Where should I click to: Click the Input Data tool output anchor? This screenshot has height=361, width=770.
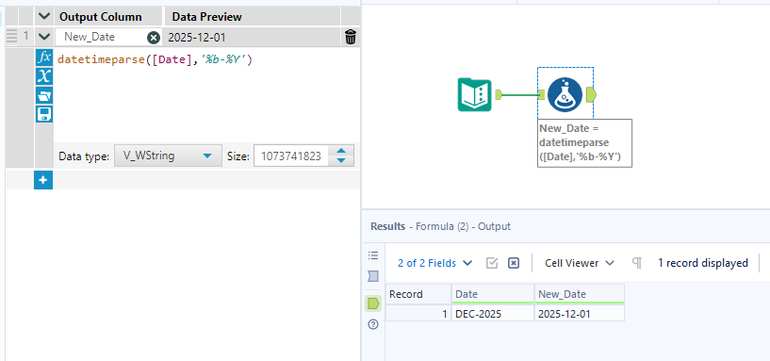point(498,94)
